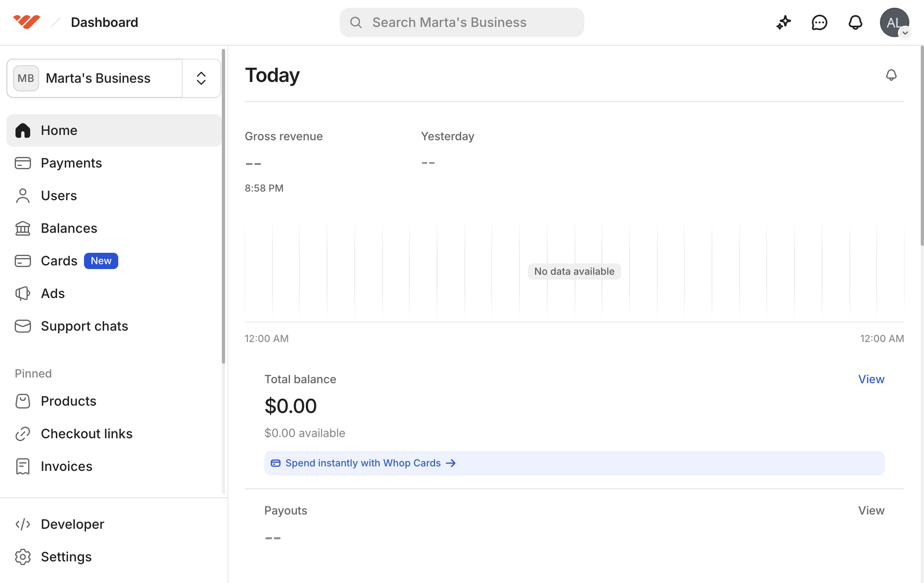Click the Dashboard breadcrumb title
Viewport: 924px width, 583px height.
tap(104, 22)
